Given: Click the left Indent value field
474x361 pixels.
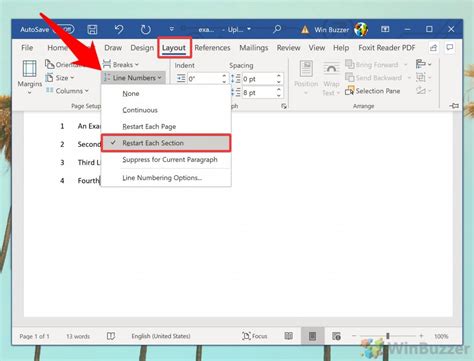Looking at the screenshot, I should 204,79.
